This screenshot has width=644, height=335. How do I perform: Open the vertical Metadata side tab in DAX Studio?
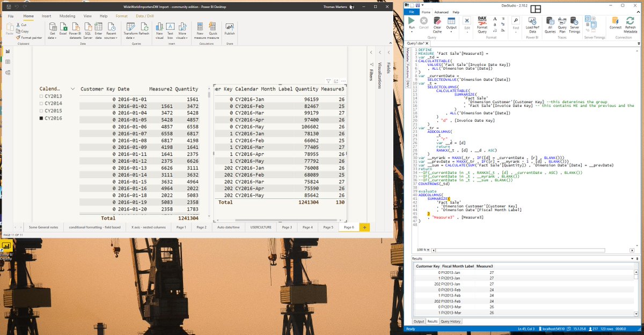point(408,54)
